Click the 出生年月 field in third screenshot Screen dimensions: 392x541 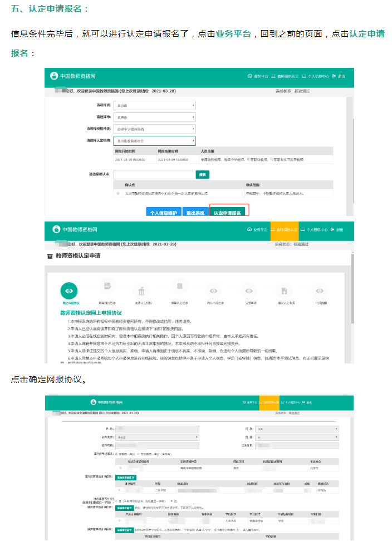[x=297, y=445]
